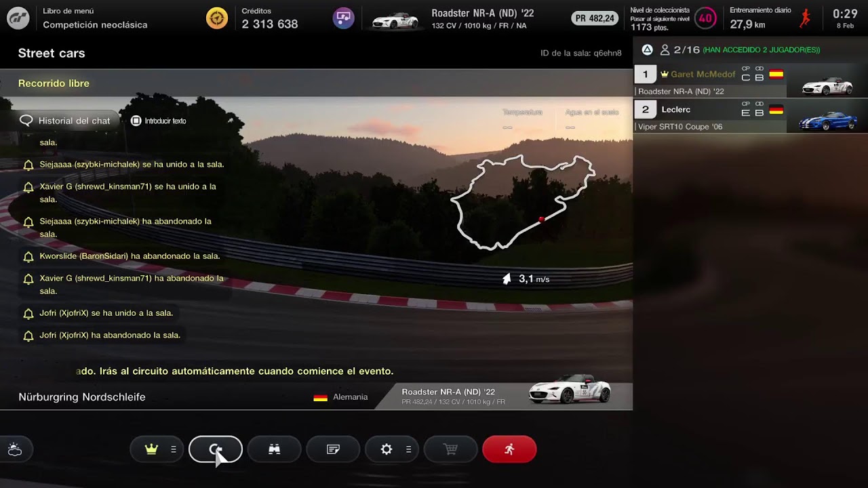Select player row Leclerc

click(x=751, y=116)
